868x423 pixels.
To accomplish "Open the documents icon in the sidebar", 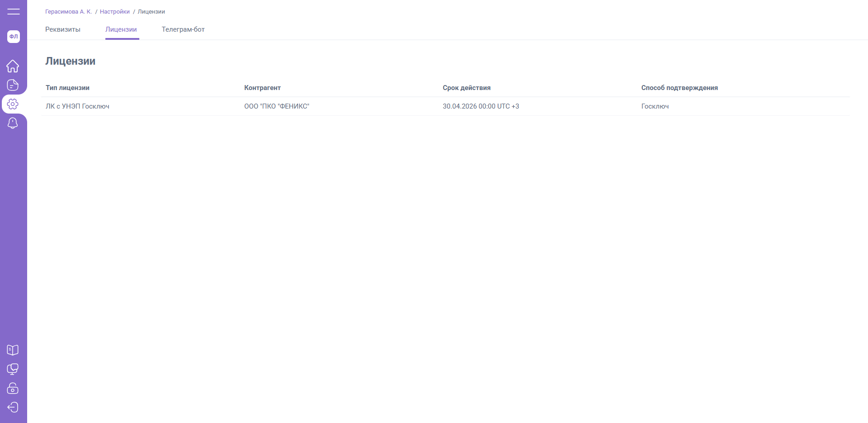I will click(x=13, y=85).
